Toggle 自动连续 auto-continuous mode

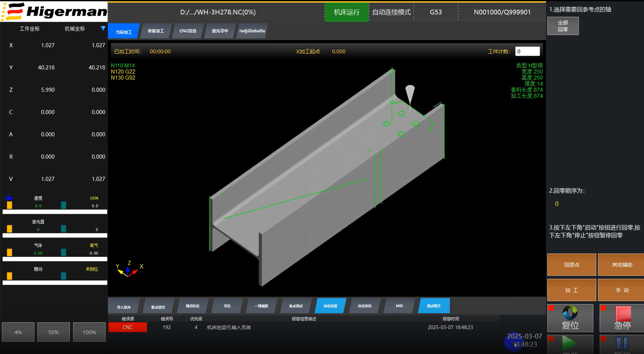[330, 306]
